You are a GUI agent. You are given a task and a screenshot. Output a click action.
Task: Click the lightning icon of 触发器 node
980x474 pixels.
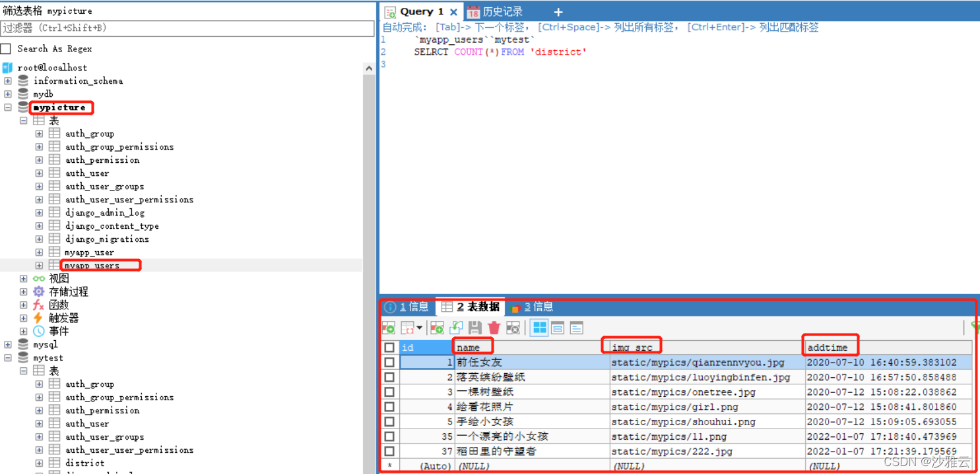coord(39,318)
